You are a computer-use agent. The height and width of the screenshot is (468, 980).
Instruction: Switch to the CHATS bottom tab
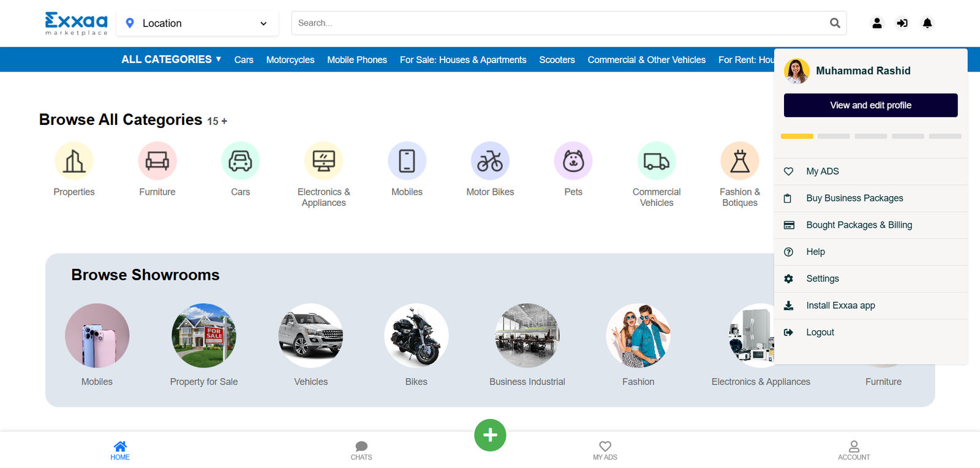[361, 450]
